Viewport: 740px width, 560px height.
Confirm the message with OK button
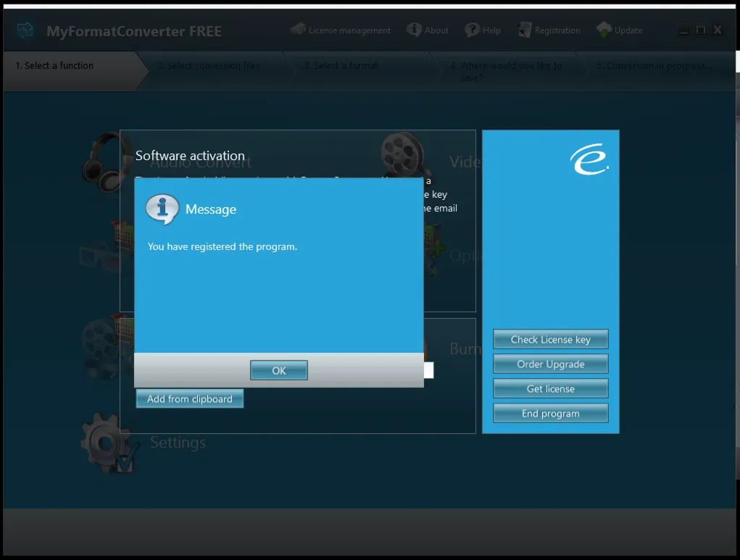tap(278, 370)
